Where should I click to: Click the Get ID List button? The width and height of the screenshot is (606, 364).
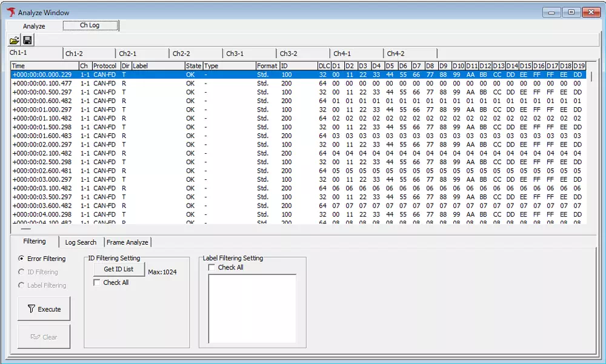pyautogui.click(x=119, y=270)
